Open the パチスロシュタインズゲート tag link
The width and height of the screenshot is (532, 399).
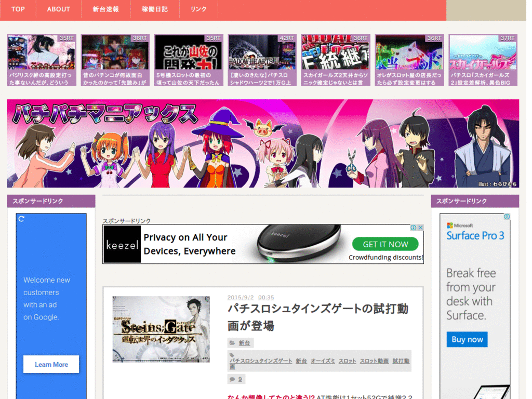[x=261, y=361]
